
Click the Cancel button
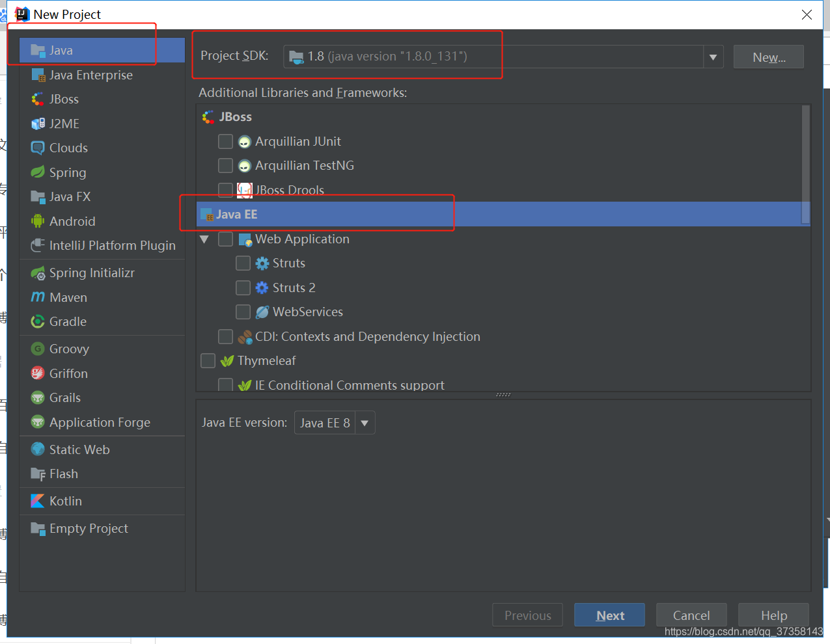(x=691, y=615)
